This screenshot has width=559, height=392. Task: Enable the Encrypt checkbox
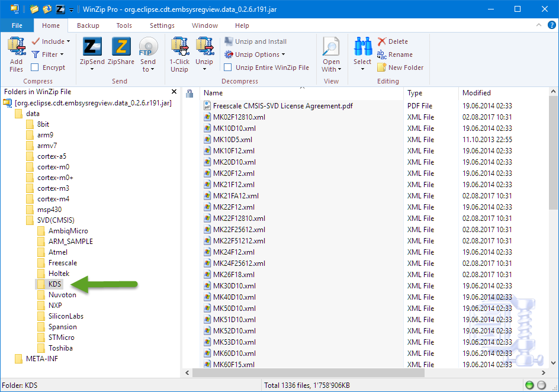[x=36, y=67]
